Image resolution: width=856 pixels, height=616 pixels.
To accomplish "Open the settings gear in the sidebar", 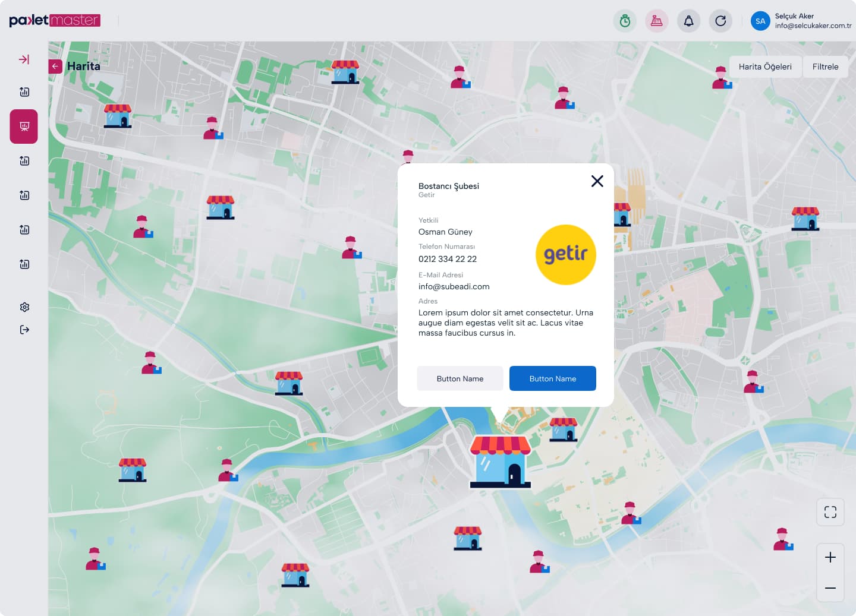I will coord(24,307).
